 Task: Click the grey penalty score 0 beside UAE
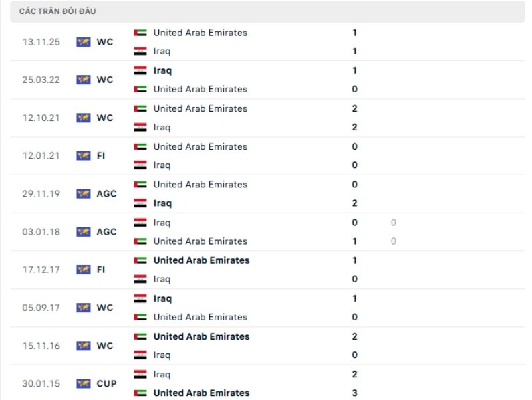393,241
